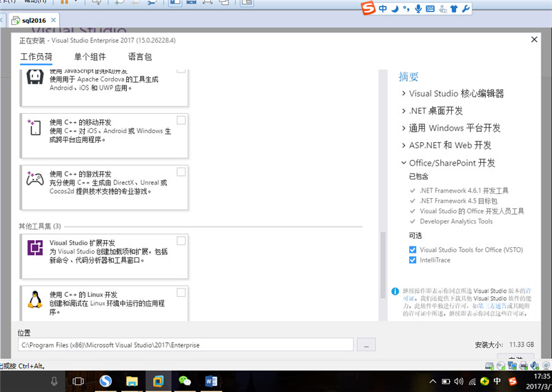This screenshot has width=552, height=392.
Task: Switch to the 工作负荷 tab
Action: (37, 57)
